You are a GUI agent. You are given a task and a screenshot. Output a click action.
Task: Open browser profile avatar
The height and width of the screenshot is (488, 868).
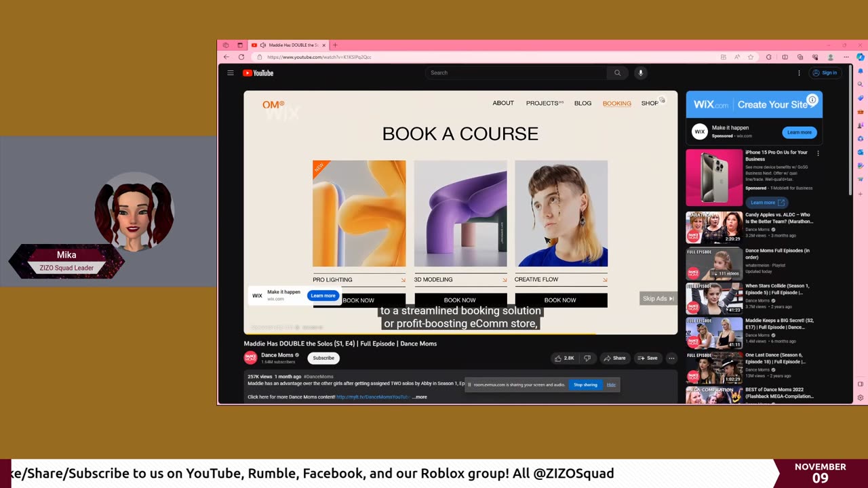pyautogui.click(x=830, y=57)
